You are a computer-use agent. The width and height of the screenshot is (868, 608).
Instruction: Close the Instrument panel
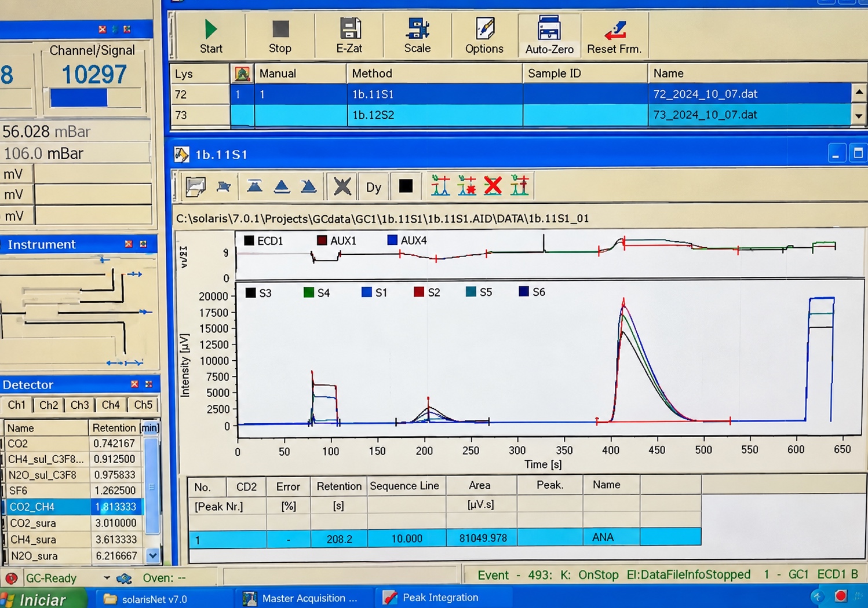click(x=129, y=244)
